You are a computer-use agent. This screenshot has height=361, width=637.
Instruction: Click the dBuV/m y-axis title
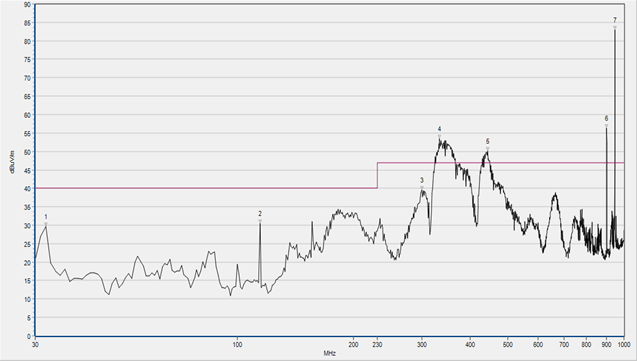(13, 162)
